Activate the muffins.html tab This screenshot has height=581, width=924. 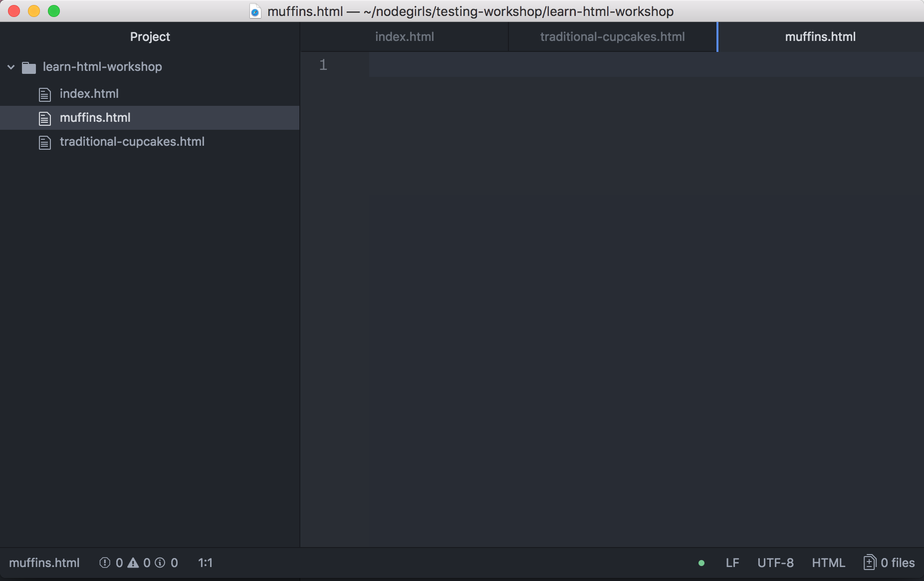(820, 37)
